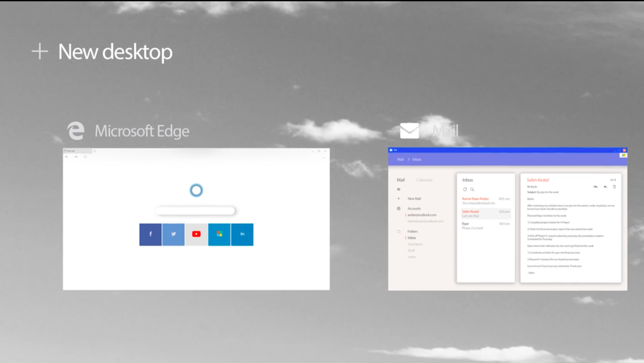Select the avdan@outlook.com account
This screenshot has height=363, width=644.
422,215
